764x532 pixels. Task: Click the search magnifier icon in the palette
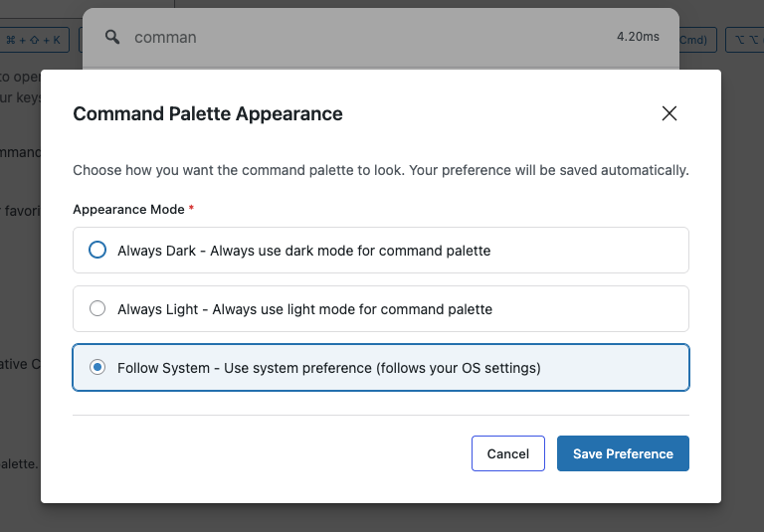[112, 37]
